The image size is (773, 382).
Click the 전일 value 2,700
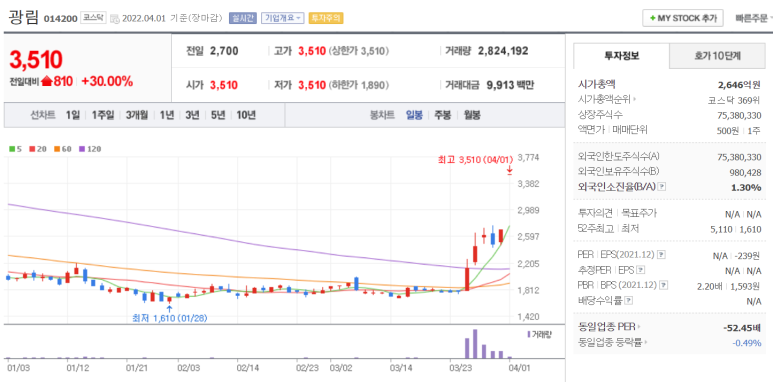[224, 50]
